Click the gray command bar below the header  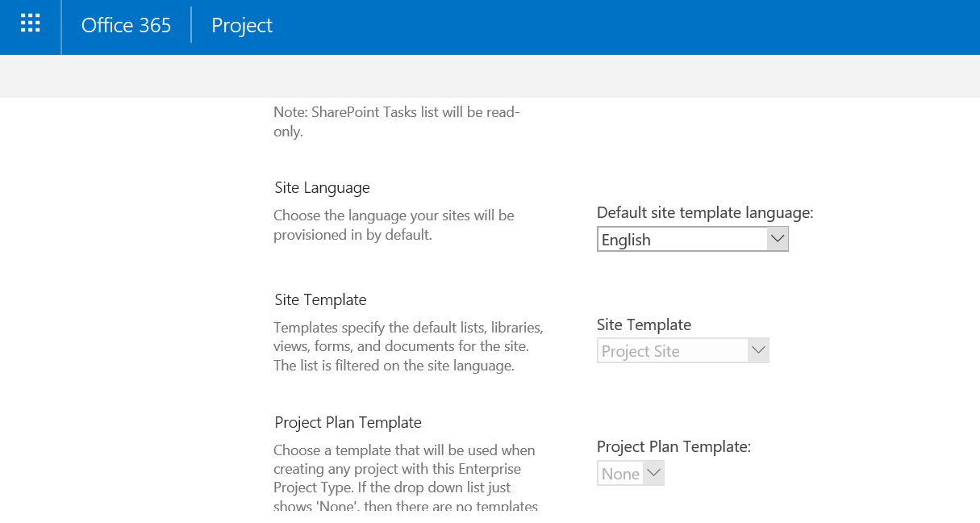click(490, 76)
